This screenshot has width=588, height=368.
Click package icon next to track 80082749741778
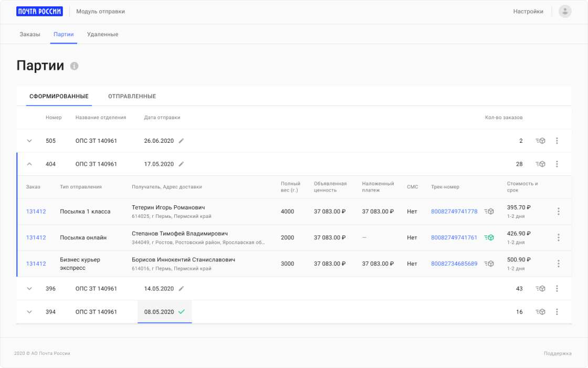coord(489,212)
